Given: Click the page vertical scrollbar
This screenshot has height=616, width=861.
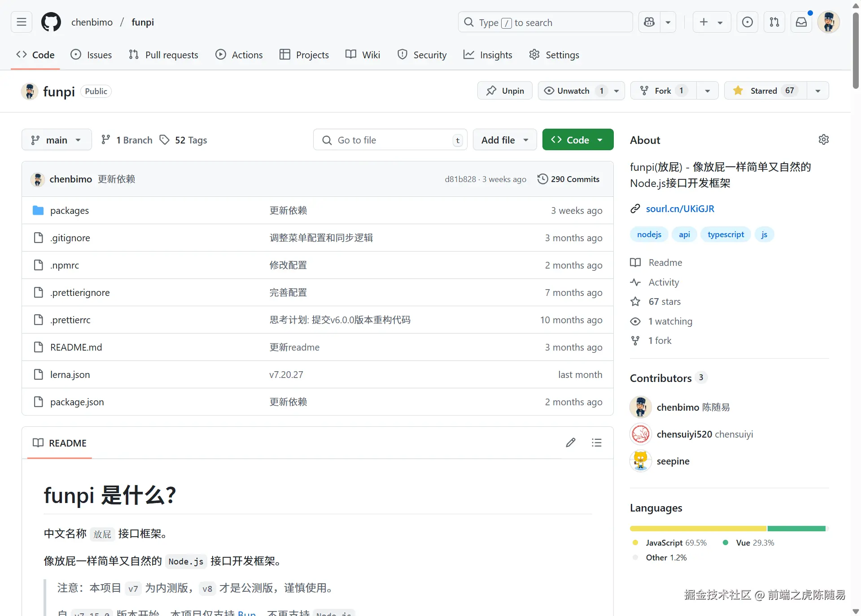Looking at the screenshot, I should click(x=856, y=50).
